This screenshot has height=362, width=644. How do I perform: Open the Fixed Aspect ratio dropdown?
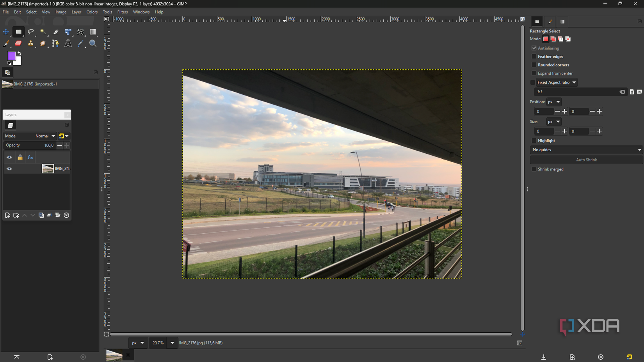574,82
